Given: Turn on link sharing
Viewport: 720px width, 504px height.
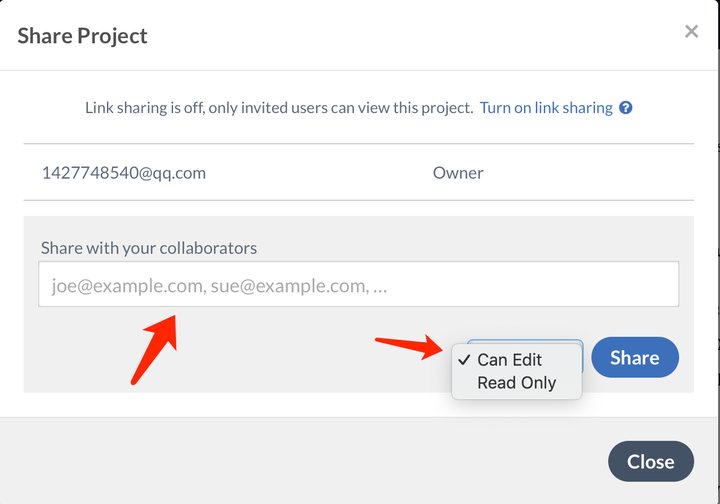Looking at the screenshot, I should pos(546,108).
